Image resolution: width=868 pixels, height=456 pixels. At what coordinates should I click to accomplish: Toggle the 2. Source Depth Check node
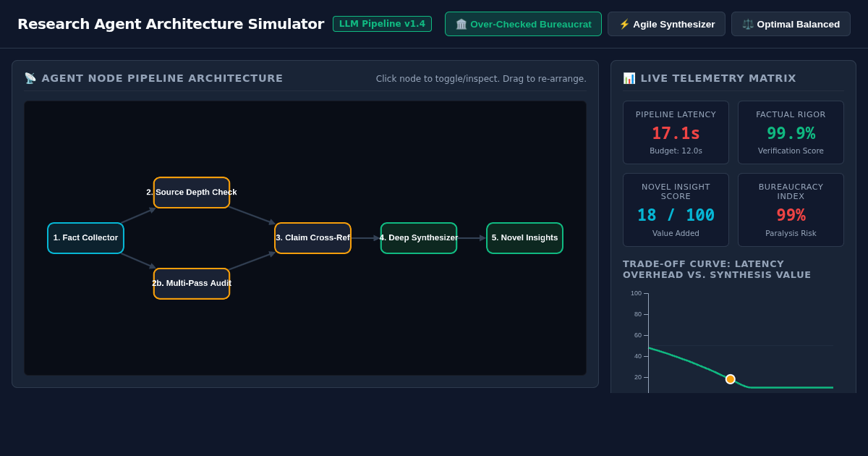[192, 193]
